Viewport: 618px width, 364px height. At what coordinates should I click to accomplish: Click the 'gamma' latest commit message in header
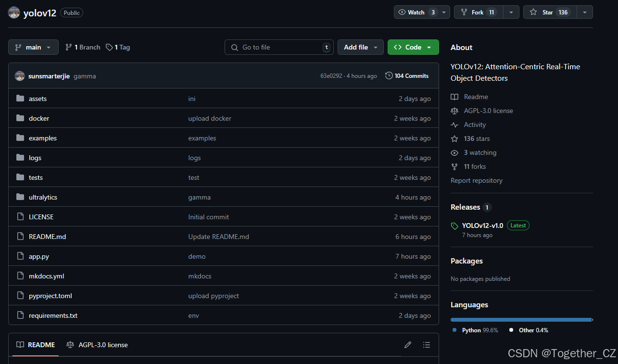point(85,76)
